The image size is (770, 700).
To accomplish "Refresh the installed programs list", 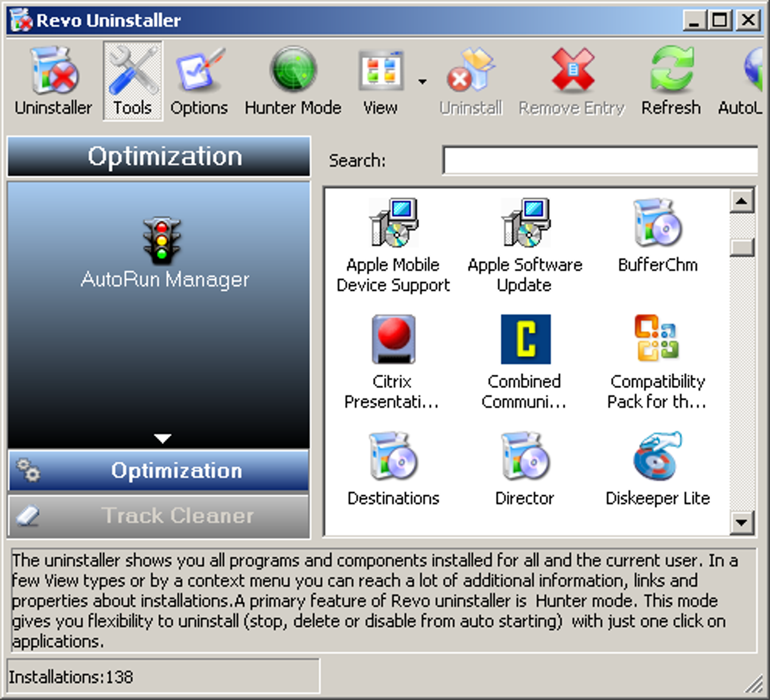I will tap(671, 82).
